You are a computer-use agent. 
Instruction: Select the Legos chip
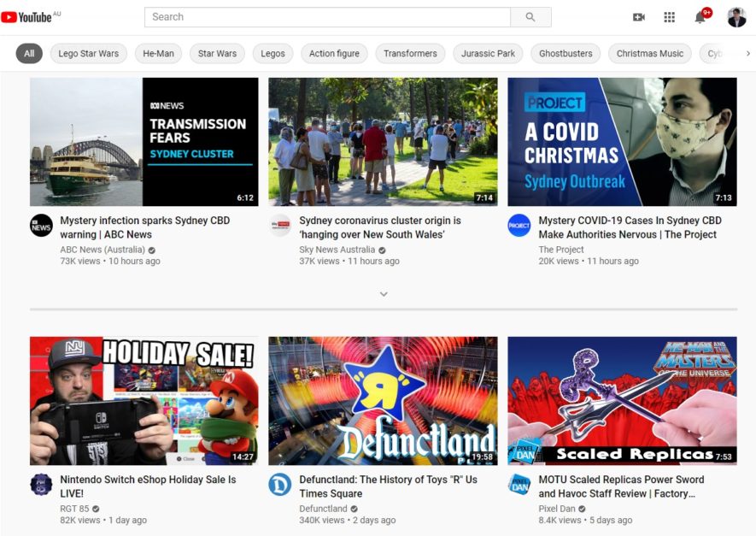click(x=273, y=54)
